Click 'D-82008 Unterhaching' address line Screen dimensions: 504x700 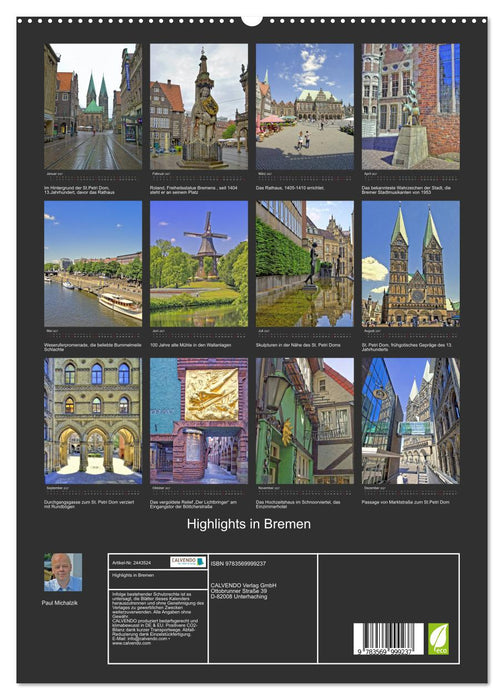click(239, 596)
